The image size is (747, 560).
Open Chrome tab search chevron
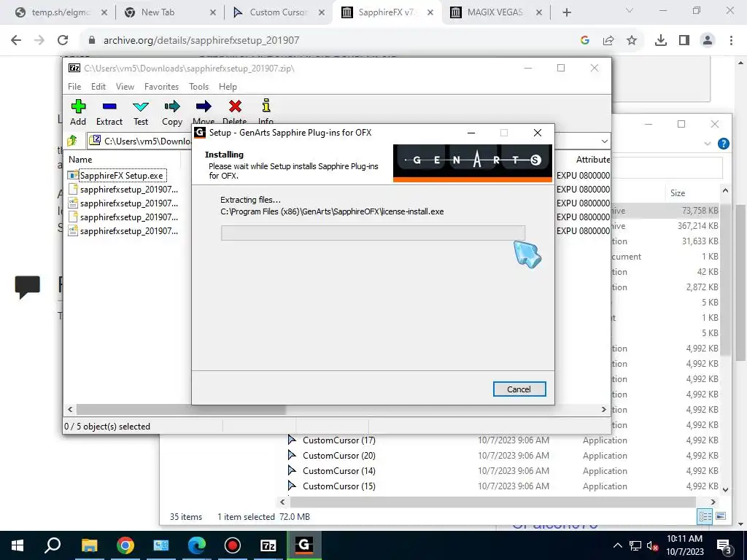(630, 10)
